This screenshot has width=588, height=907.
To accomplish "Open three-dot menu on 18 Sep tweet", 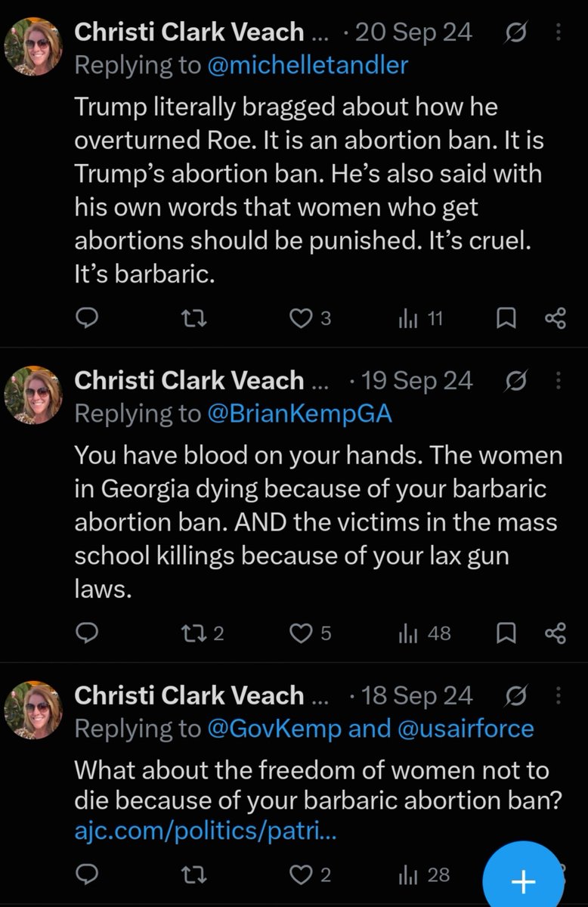I will (x=559, y=695).
